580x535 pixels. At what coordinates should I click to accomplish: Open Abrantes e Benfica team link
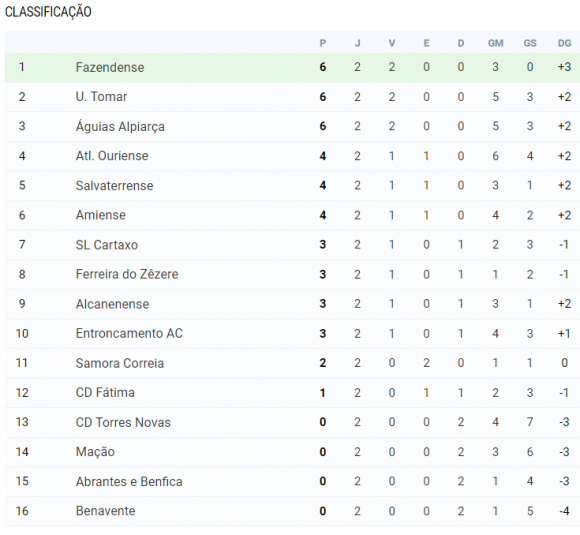click(x=129, y=481)
